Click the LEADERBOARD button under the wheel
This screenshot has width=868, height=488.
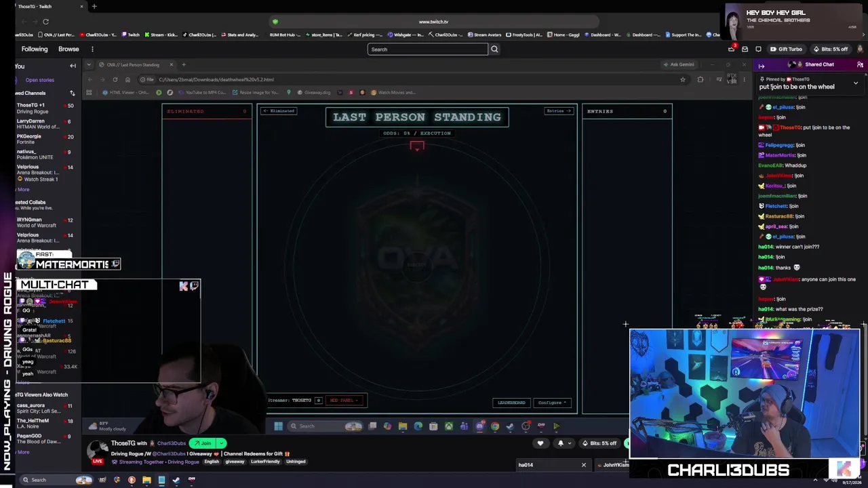511,403
